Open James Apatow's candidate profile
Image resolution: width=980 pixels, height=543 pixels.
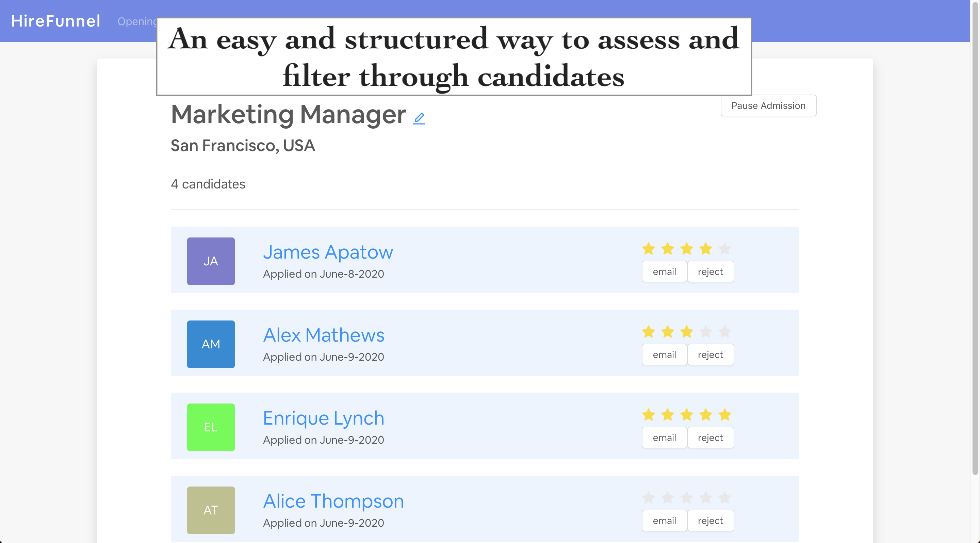pyautogui.click(x=328, y=252)
